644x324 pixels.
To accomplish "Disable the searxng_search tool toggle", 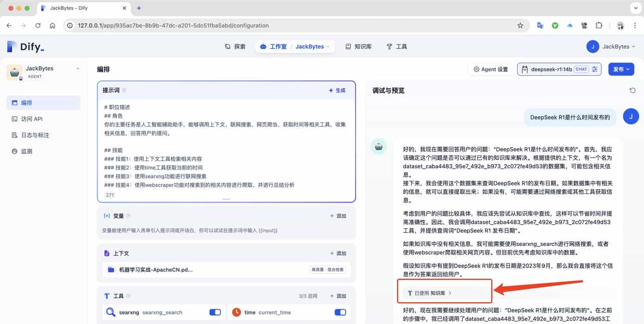I will pos(215,312).
